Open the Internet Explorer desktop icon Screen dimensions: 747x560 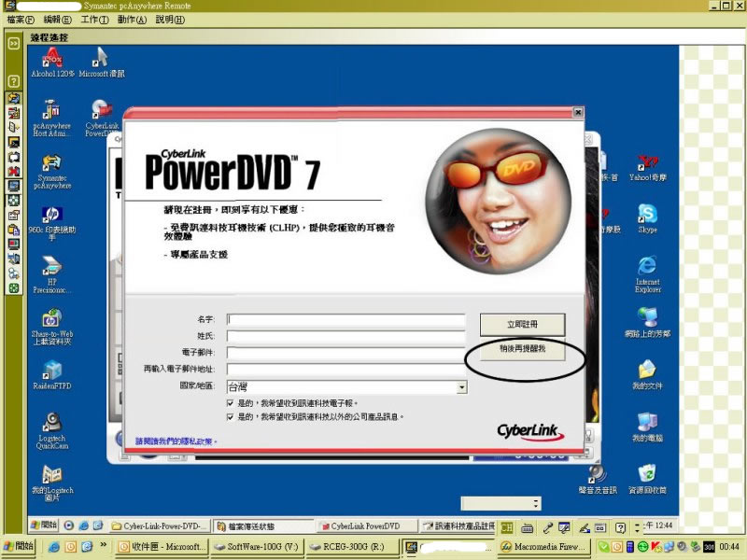coord(647,274)
